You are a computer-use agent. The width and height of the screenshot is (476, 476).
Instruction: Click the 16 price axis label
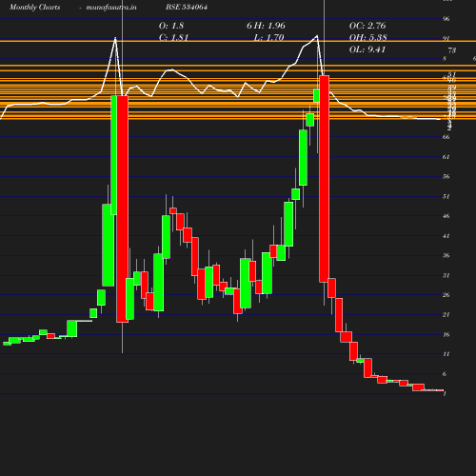446,334
